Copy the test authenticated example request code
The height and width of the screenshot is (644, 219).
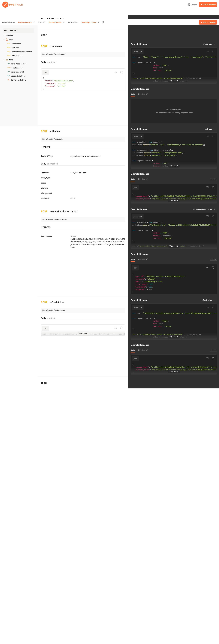[x=213, y=216]
